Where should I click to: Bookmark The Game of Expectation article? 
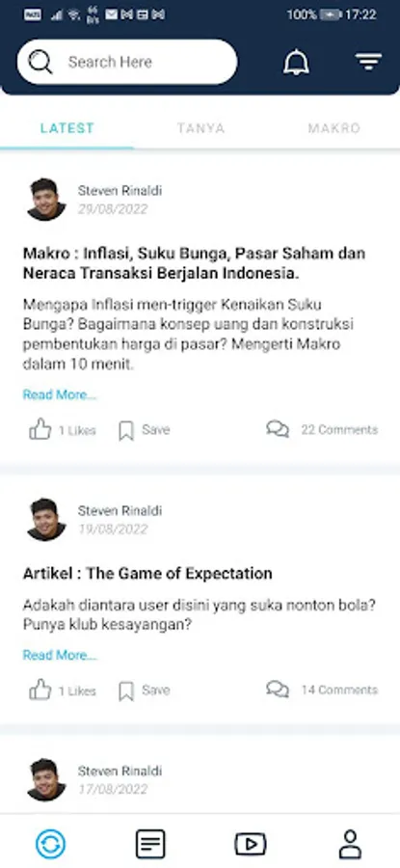[126, 691]
